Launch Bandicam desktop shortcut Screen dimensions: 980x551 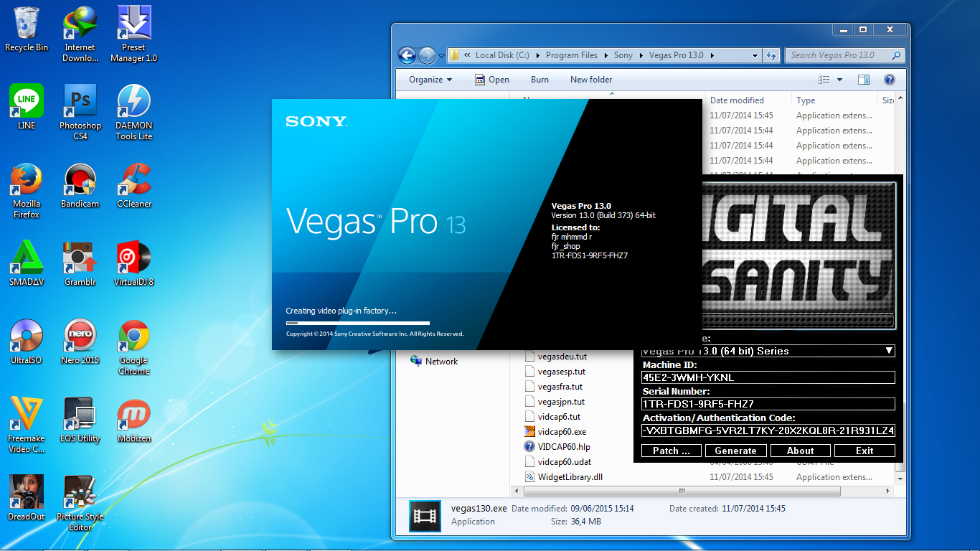(x=80, y=185)
